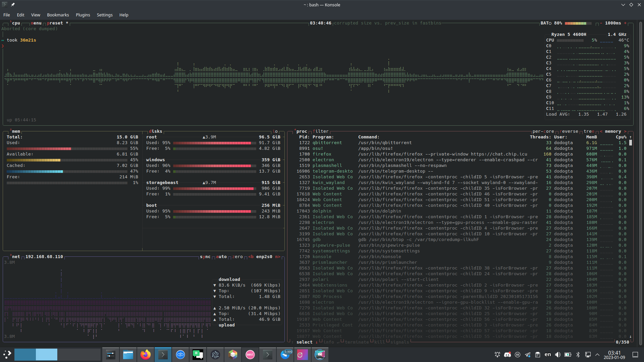Toggle tree view in the proc panel
Screen dimensions: 644x362
589,131
